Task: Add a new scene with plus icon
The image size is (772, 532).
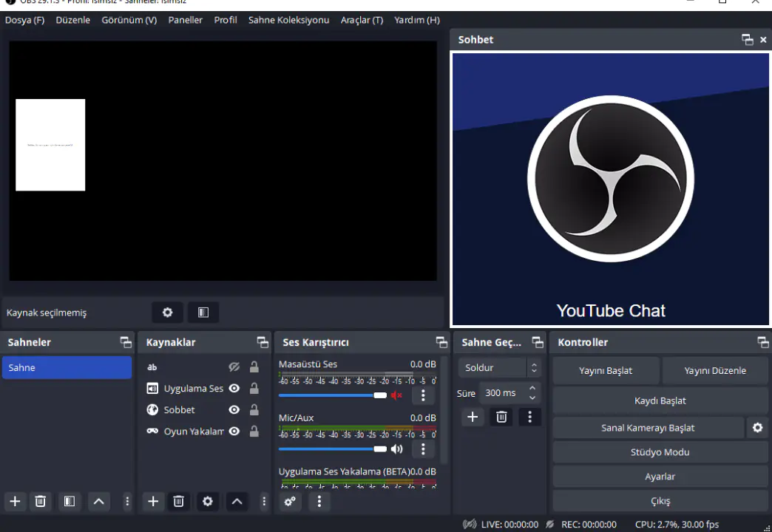Action: pyautogui.click(x=15, y=501)
